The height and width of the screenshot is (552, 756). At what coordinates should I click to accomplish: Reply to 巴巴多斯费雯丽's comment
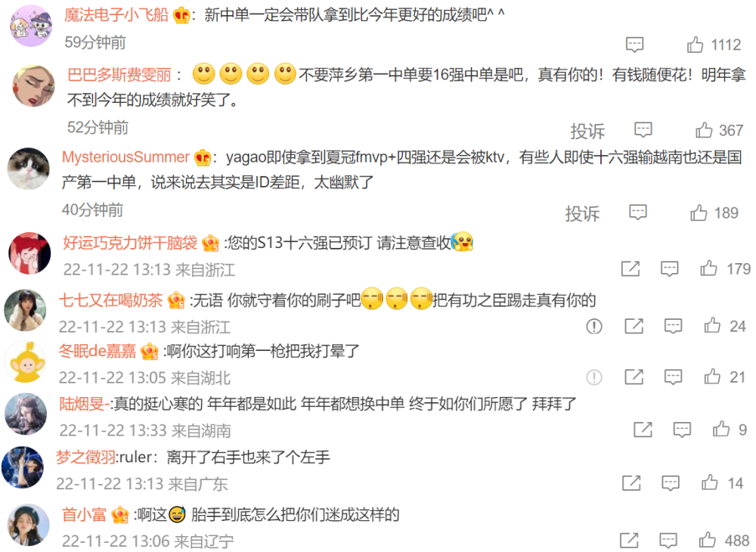point(643,130)
